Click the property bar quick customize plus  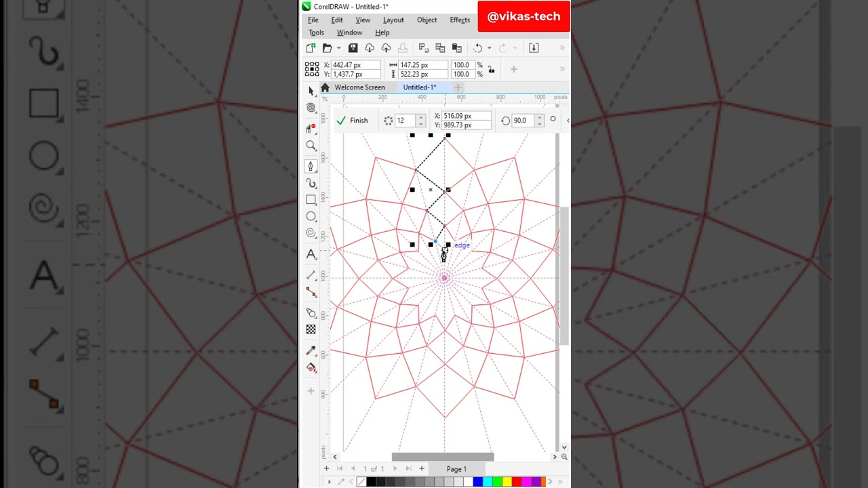point(513,69)
